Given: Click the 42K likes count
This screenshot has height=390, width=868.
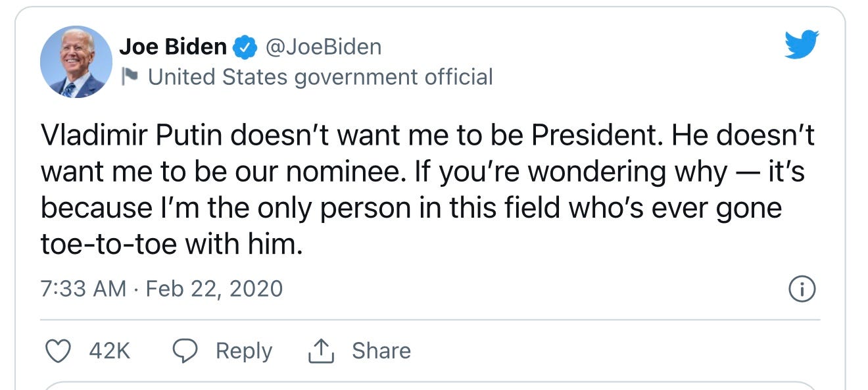Looking at the screenshot, I should click(110, 351).
